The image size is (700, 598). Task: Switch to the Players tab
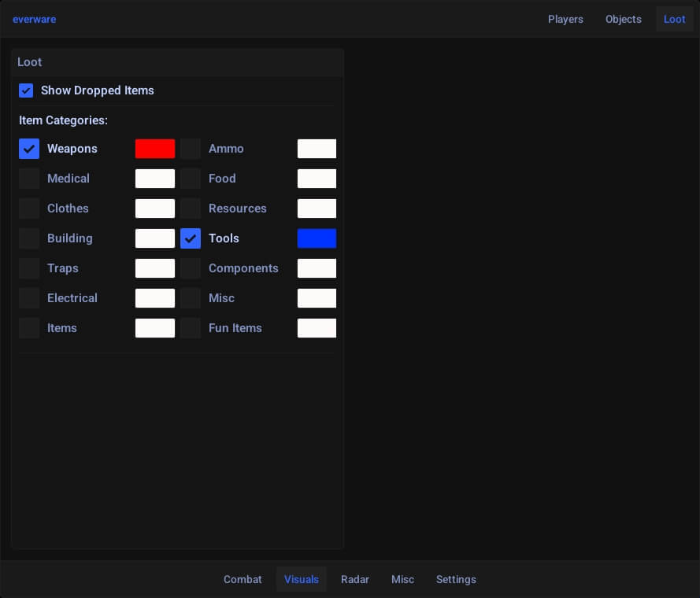click(x=565, y=19)
